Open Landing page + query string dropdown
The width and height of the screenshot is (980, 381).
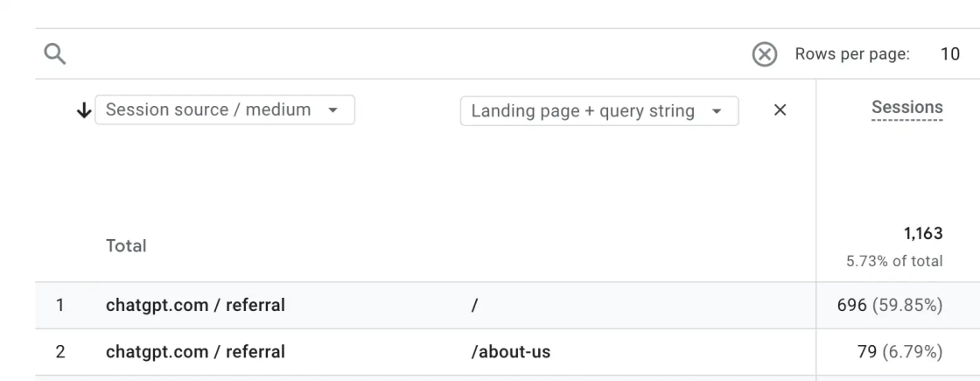pyautogui.click(x=599, y=111)
